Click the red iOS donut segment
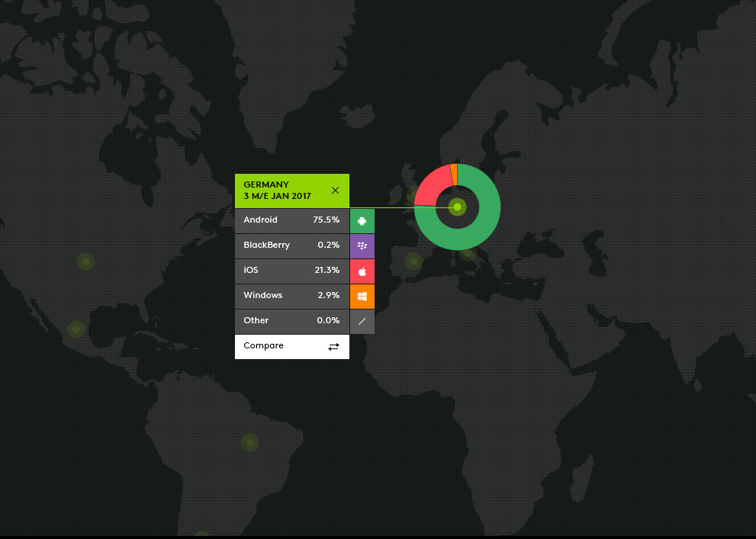756x539 pixels. coord(430,185)
